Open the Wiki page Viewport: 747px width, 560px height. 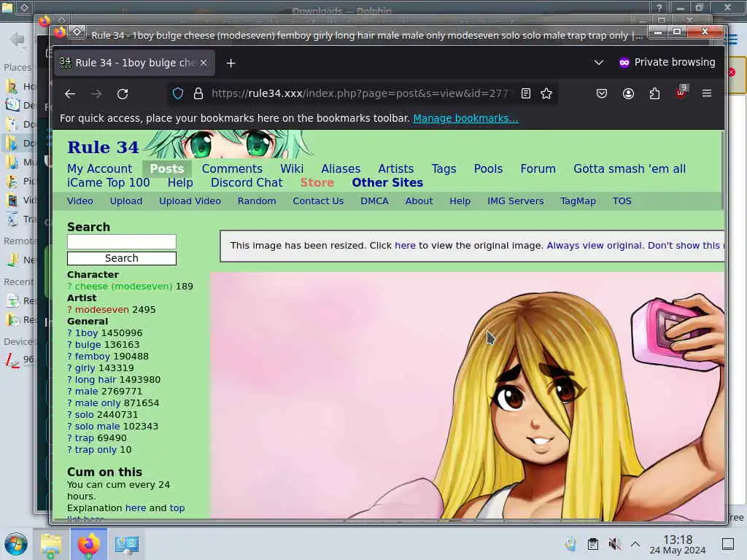coord(292,168)
